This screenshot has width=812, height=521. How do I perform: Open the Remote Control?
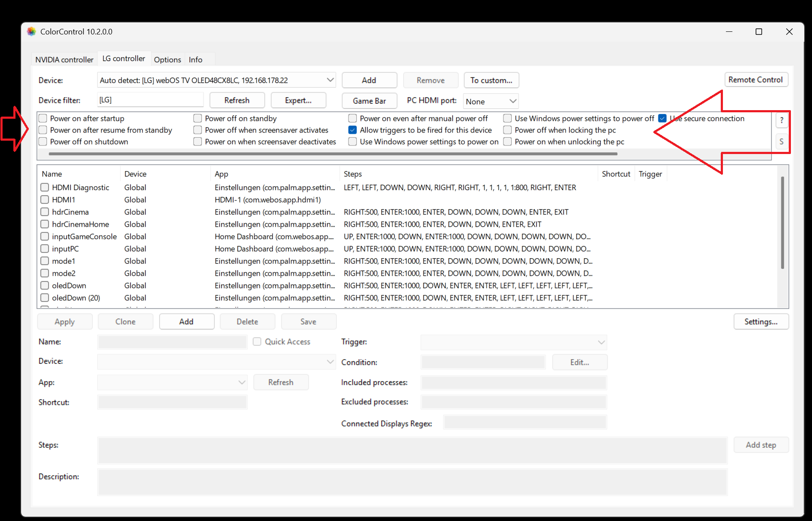(756, 80)
